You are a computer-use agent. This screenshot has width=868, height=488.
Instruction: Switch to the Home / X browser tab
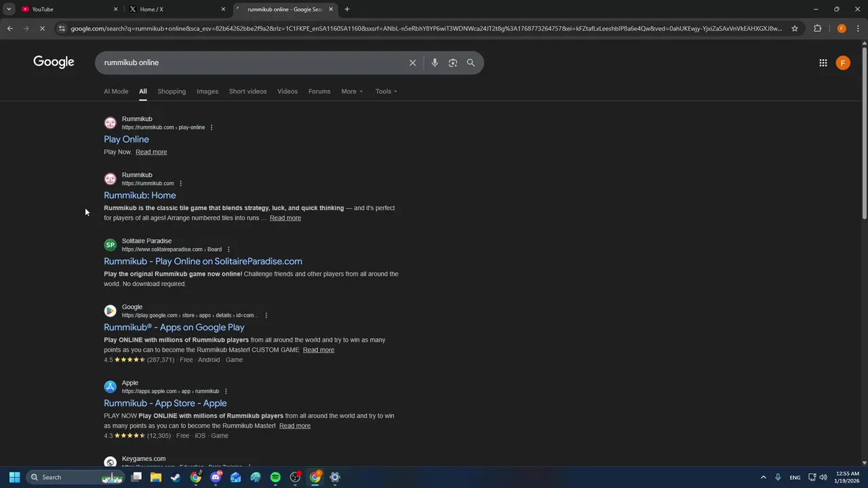tap(176, 9)
